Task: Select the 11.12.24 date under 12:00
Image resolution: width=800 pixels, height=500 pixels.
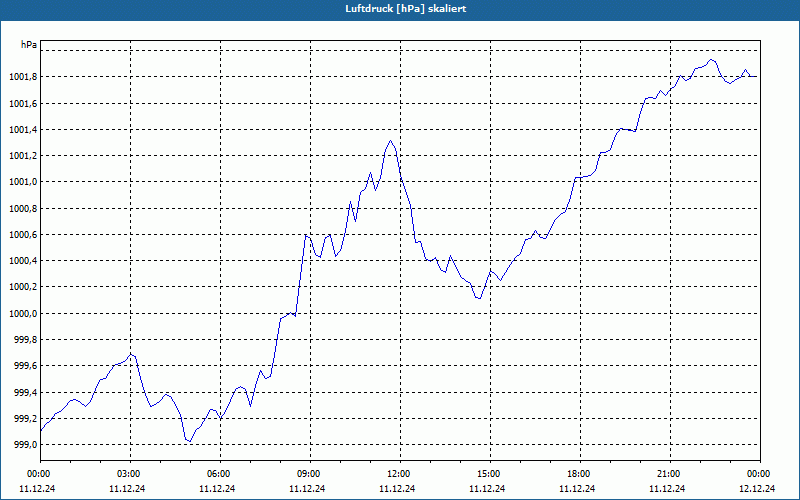Action: (397, 488)
